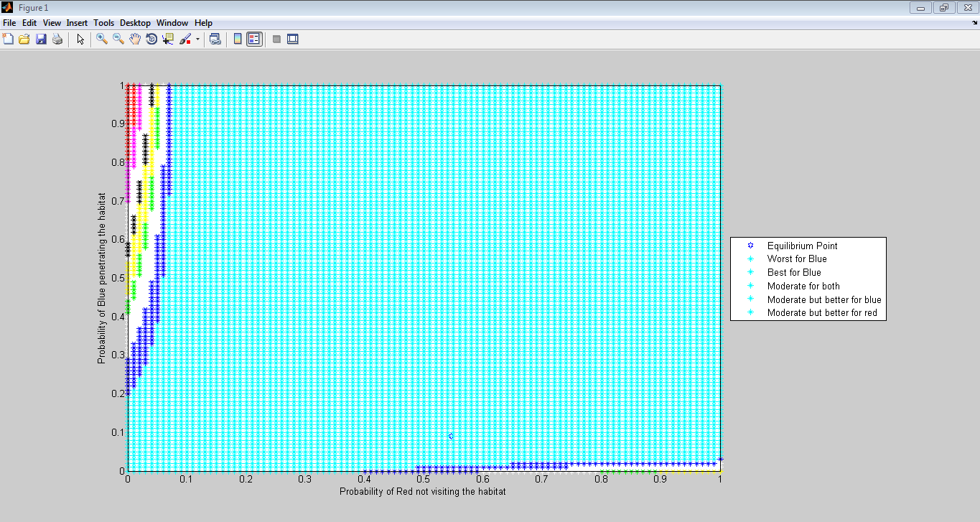Open the Desktop menu
Image resolution: width=980 pixels, height=522 pixels.
point(135,23)
